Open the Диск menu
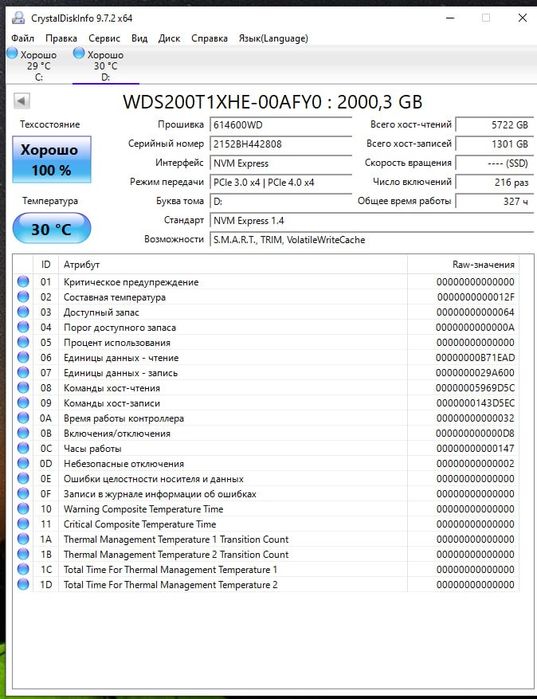 click(169, 38)
